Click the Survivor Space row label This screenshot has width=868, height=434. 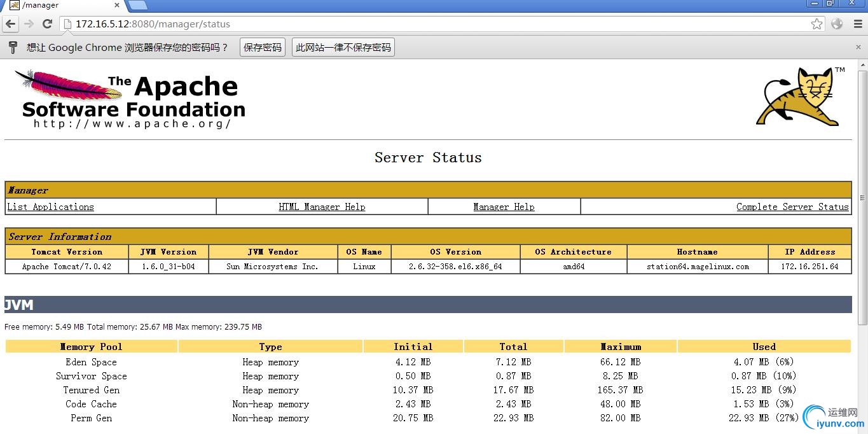click(x=91, y=376)
